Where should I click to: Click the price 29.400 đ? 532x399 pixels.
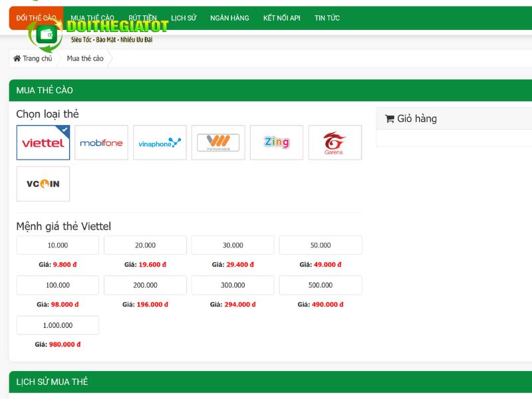coord(240,265)
